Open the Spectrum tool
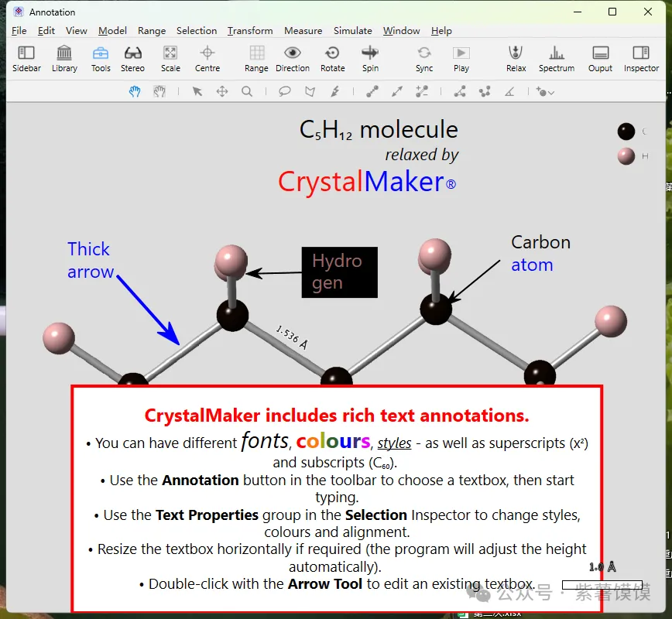 556,59
